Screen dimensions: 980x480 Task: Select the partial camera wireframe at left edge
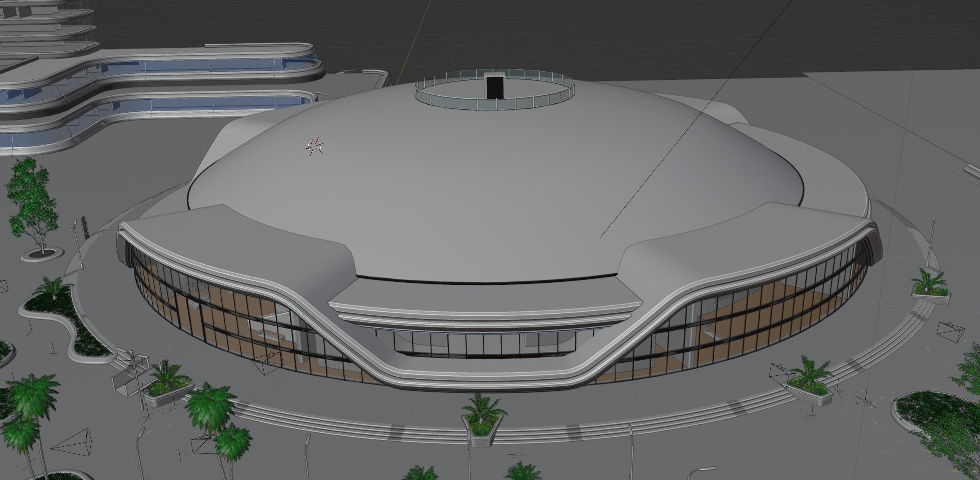(x=3, y=286)
